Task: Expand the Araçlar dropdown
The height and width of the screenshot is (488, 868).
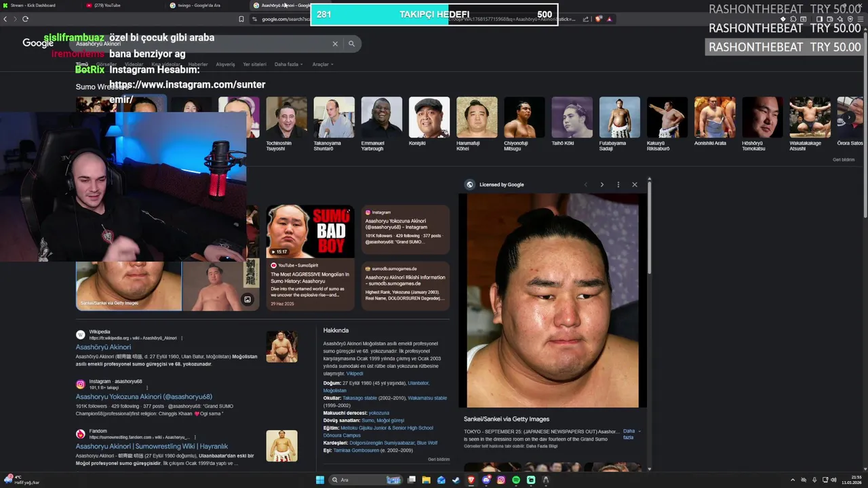Action: 323,64
